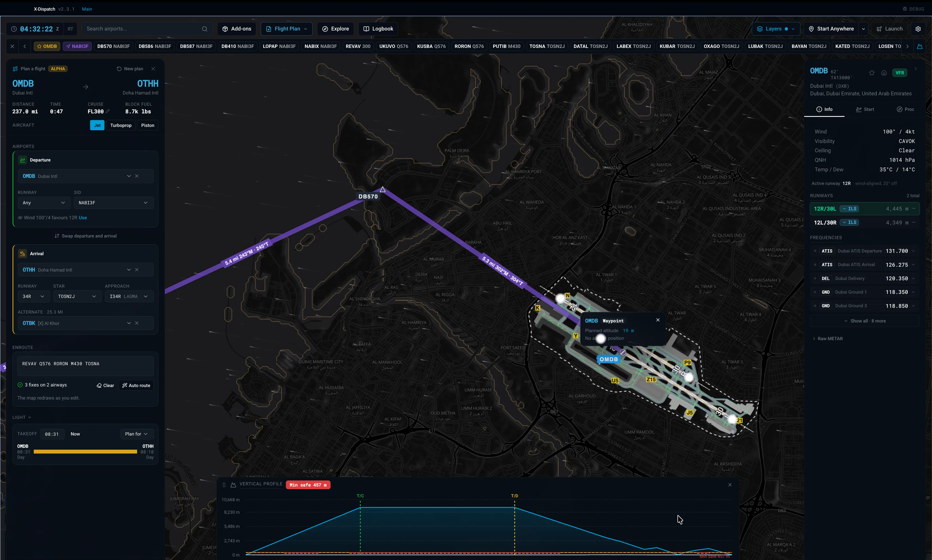Select Jet aircraft type
932x560 pixels.
tap(97, 125)
